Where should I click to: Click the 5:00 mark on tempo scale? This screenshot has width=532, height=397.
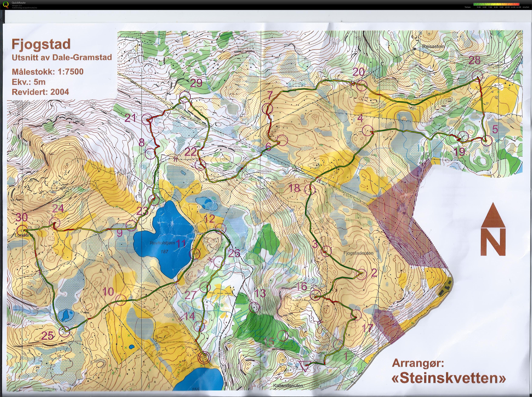(479, 7)
